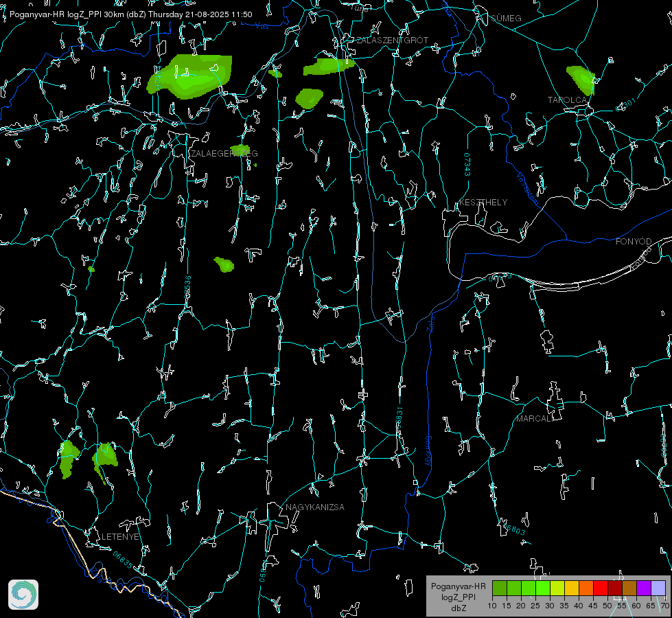Click the radar title text Poganyvar-HR logZ_PPI 30km
The image size is (672, 618).
click(67, 14)
